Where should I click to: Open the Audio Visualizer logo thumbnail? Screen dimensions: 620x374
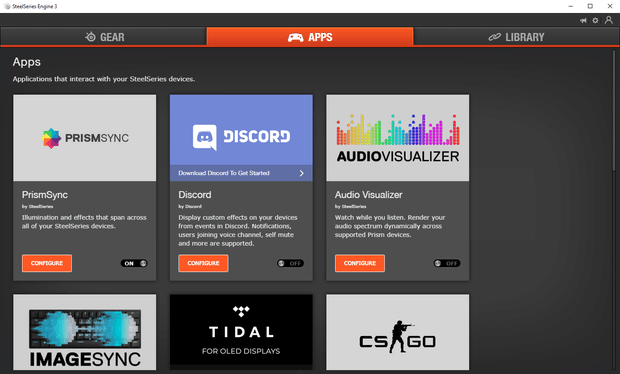(x=398, y=138)
